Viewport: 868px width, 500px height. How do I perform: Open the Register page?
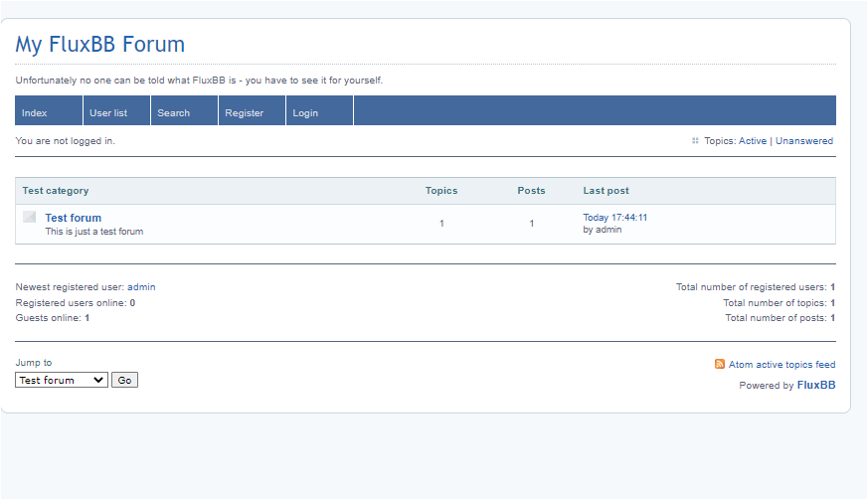coord(252,112)
